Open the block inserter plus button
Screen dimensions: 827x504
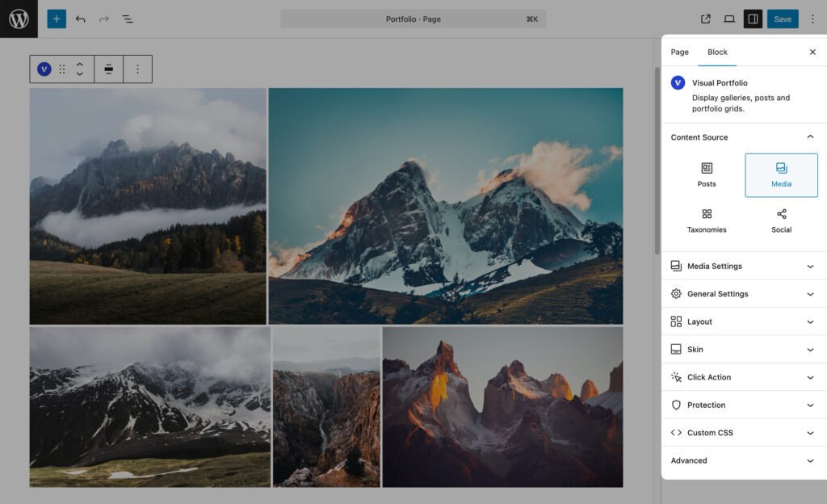click(x=57, y=19)
